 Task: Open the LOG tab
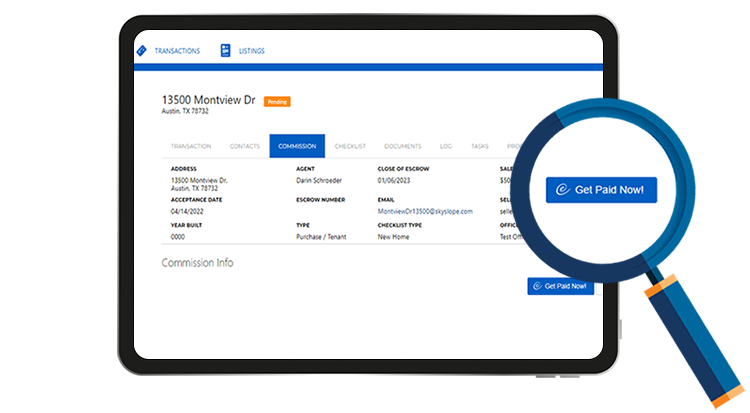(446, 146)
